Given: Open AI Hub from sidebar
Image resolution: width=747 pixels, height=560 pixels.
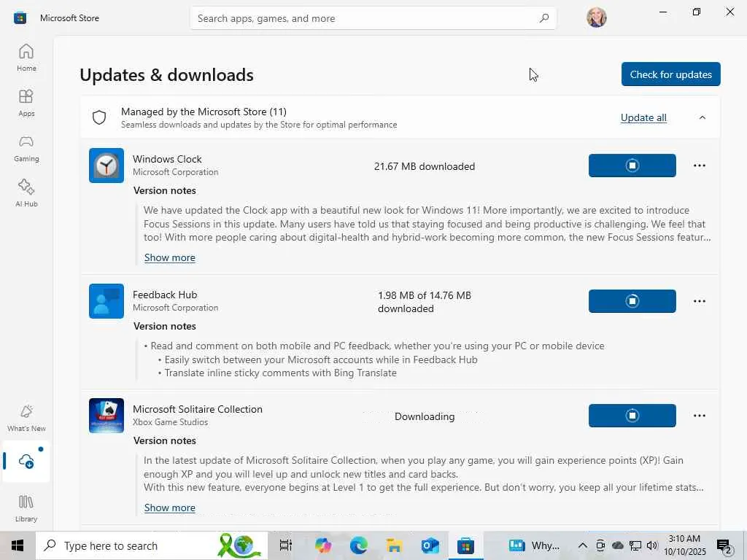Looking at the screenshot, I should (26, 192).
